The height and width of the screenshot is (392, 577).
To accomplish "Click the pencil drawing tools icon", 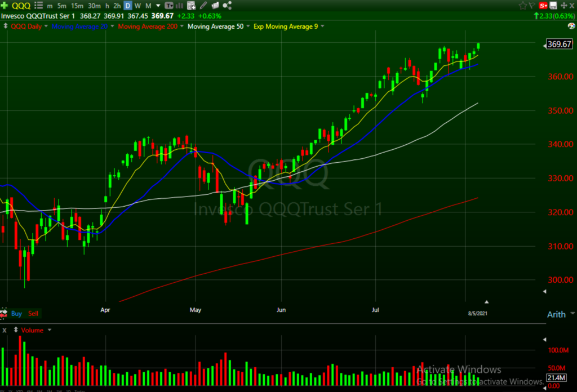I will (x=203, y=6).
